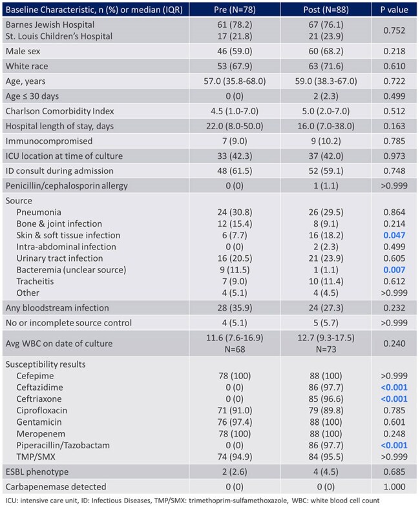Screen dimensions: 420x507
Task: Select the Any bloodstream infection row label
Action: [x=58, y=307]
